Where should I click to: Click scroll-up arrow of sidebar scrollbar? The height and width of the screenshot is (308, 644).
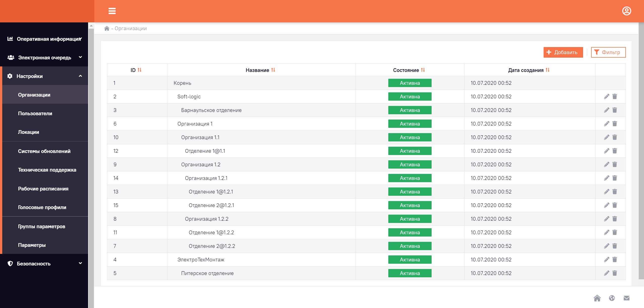(x=91, y=26)
